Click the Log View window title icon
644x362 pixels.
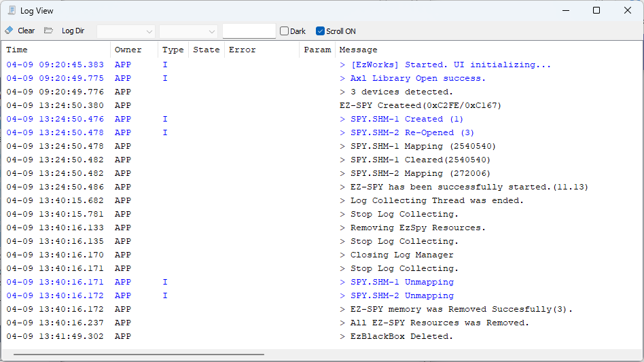pos(12,10)
